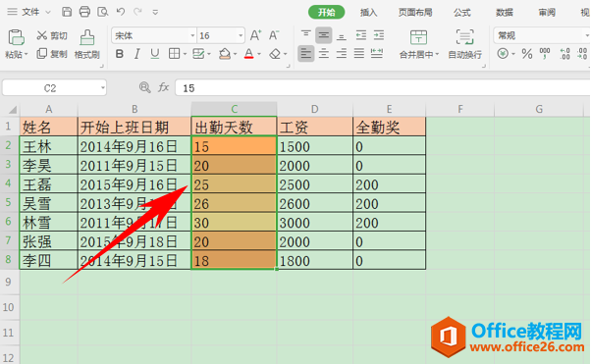Select column C header

coord(234,109)
